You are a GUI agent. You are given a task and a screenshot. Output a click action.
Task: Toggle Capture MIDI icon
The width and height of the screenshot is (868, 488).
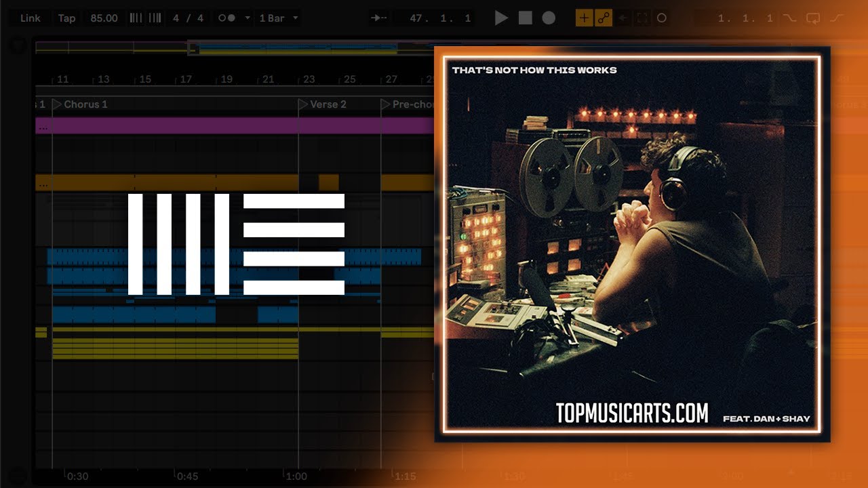[x=642, y=18]
